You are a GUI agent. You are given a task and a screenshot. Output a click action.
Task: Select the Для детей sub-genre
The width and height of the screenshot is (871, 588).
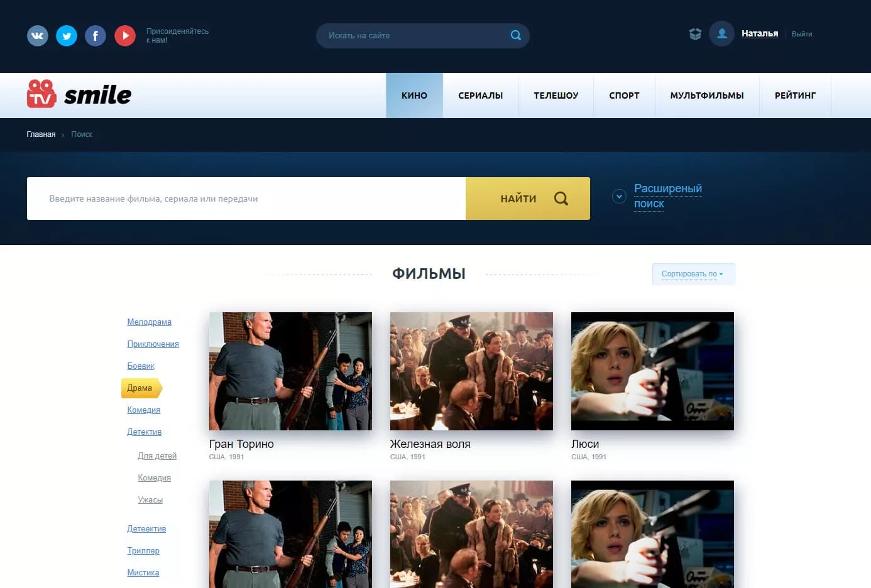[x=157, y=456]
